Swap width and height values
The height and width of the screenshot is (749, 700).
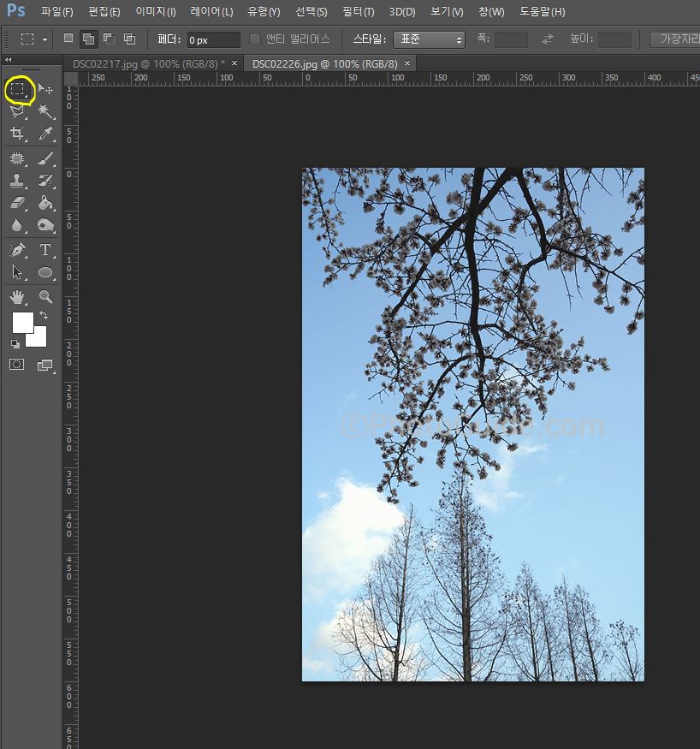pyautogui.click(x=548, y=39)
